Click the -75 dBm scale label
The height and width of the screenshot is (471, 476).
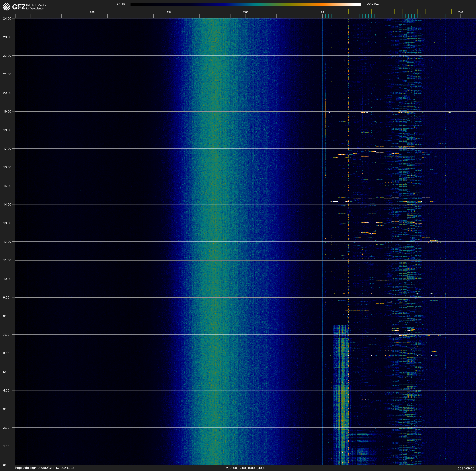point(121,4)
